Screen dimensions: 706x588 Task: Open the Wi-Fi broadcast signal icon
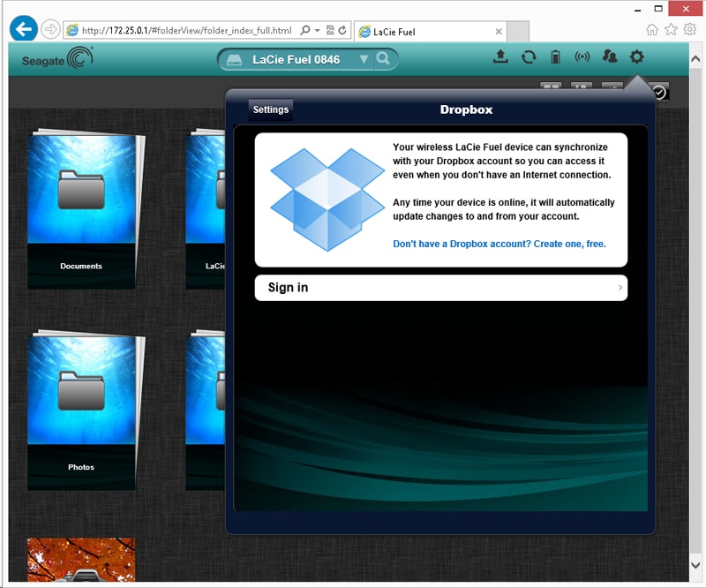tap(582, 57)
